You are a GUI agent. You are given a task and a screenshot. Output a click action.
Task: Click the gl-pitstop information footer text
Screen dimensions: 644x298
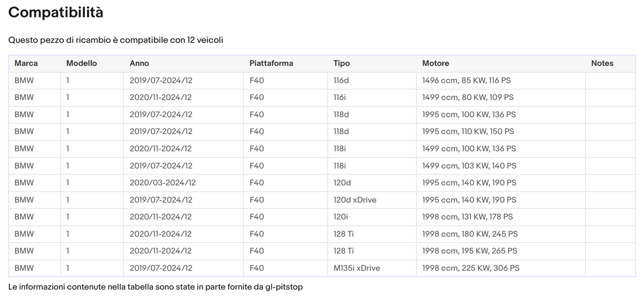pos(155,287)
